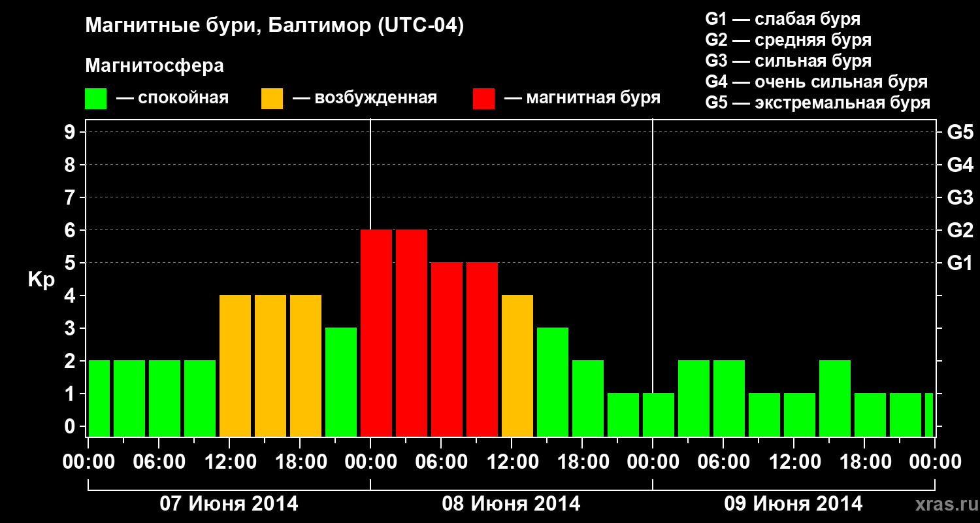Click the '08 Июня 2014' date label
Screen dimensions: 980x523
click(512, 504)
